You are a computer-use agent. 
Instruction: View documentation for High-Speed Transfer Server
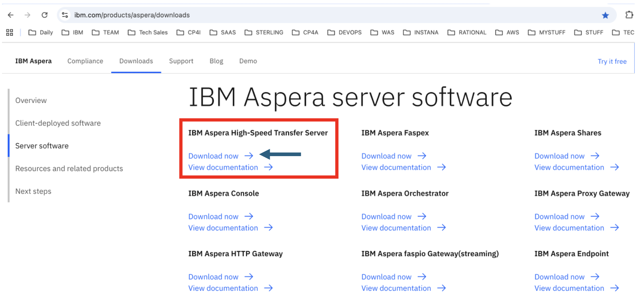click(231, 167)
